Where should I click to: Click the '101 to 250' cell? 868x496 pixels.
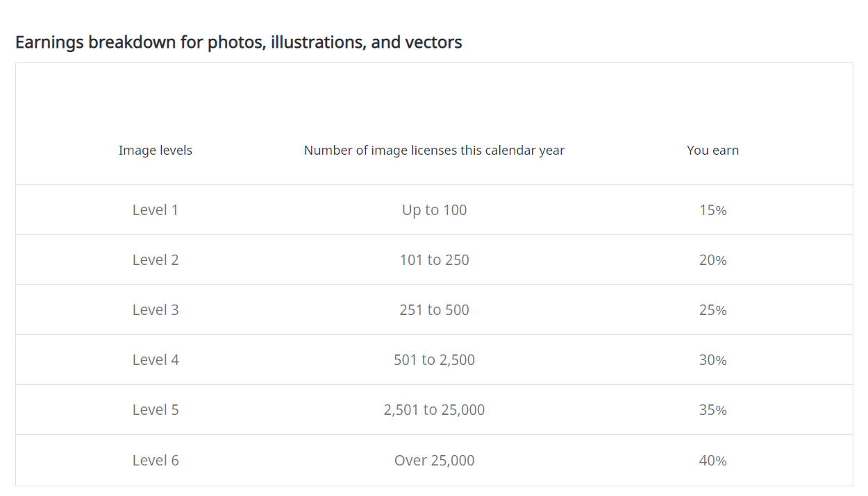tap(434, 260)
